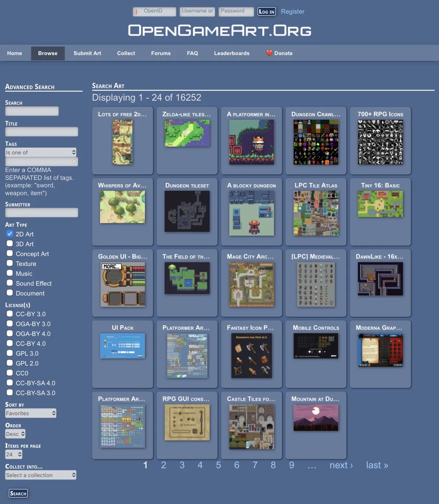Open RPG GUI cons thumbnail image
The height and width of the screenshot is (504, 439).
pos(187,422)
